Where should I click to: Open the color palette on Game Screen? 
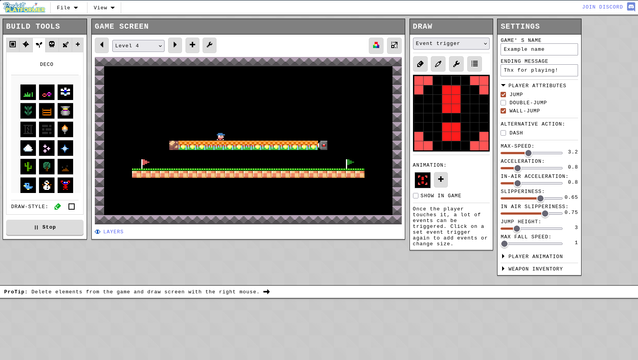[376, 45]
